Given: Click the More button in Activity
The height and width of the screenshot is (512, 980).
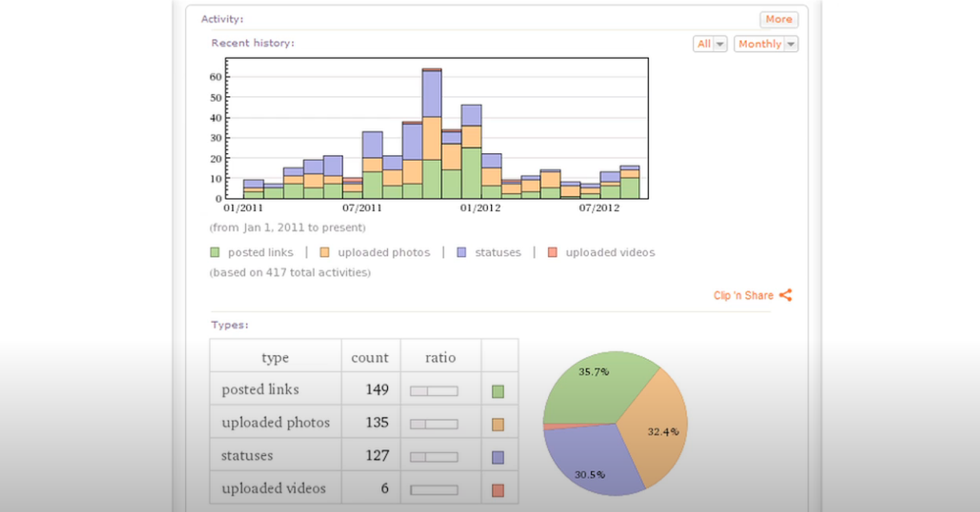Looking at the screenshot, I should tap(779, 19).
